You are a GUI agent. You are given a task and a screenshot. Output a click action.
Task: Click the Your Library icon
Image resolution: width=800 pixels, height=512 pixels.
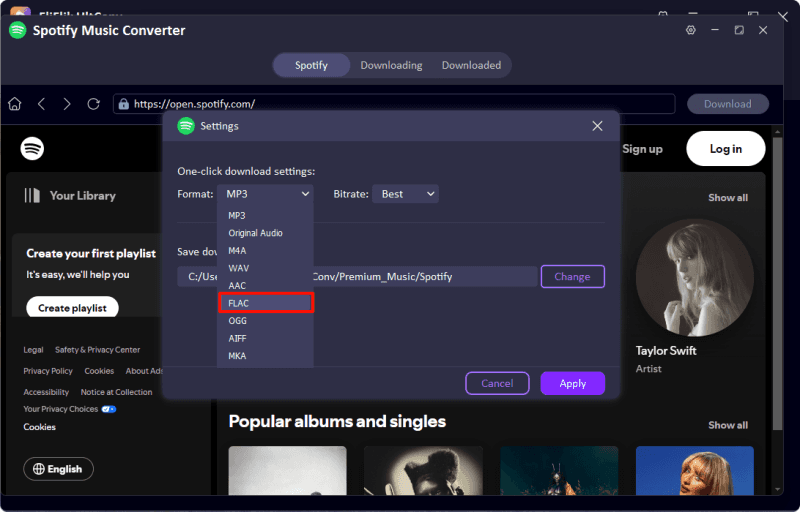tap(33, 196)
